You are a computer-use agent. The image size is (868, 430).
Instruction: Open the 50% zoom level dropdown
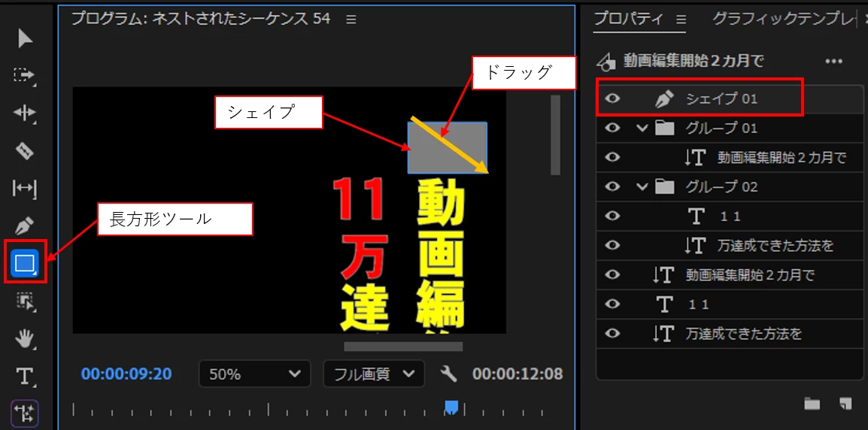254,374
